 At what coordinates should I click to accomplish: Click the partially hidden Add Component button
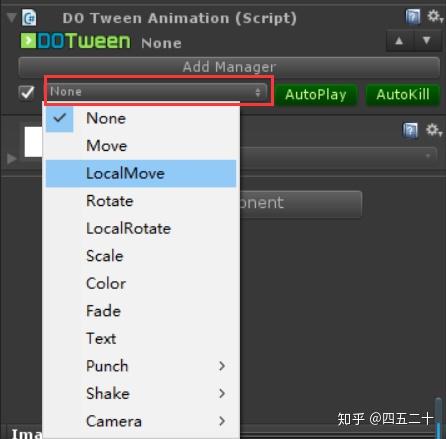(x=301, y=204)
